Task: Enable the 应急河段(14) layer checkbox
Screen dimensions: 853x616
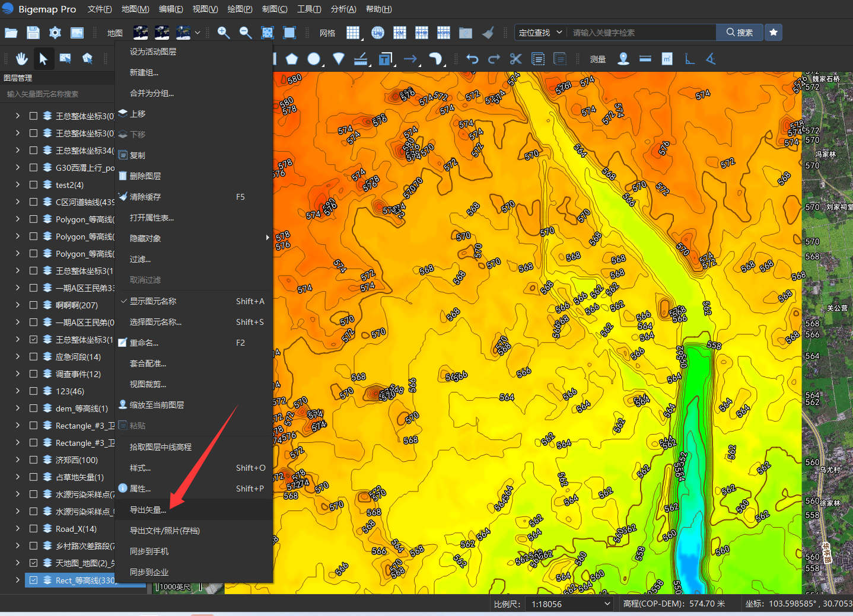Action: (34, 357)
